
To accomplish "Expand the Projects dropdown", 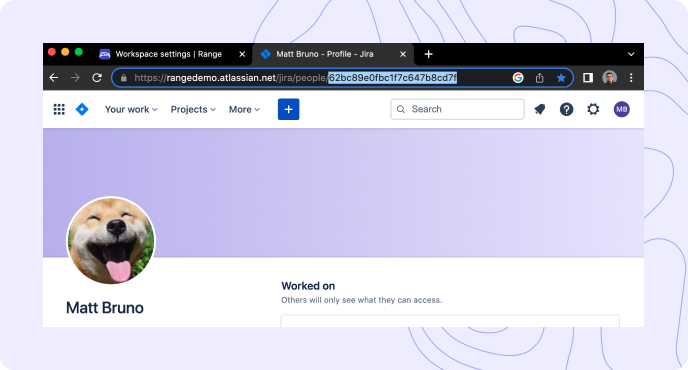I will pos(193,109).
